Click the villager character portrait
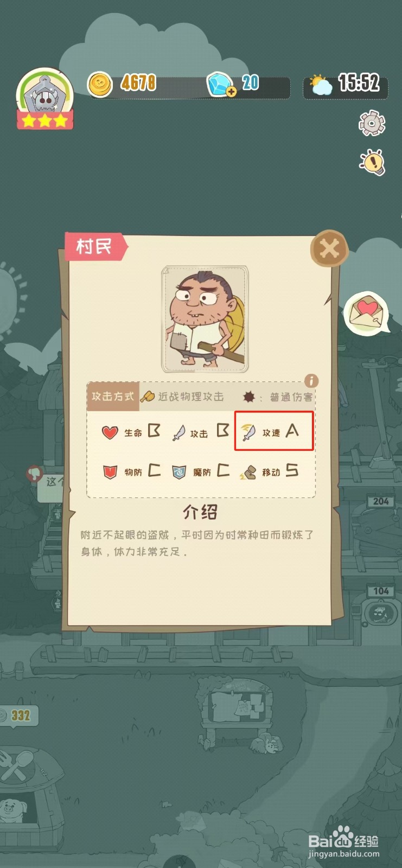This screenshot has width=402, height=868. [205, 319]
